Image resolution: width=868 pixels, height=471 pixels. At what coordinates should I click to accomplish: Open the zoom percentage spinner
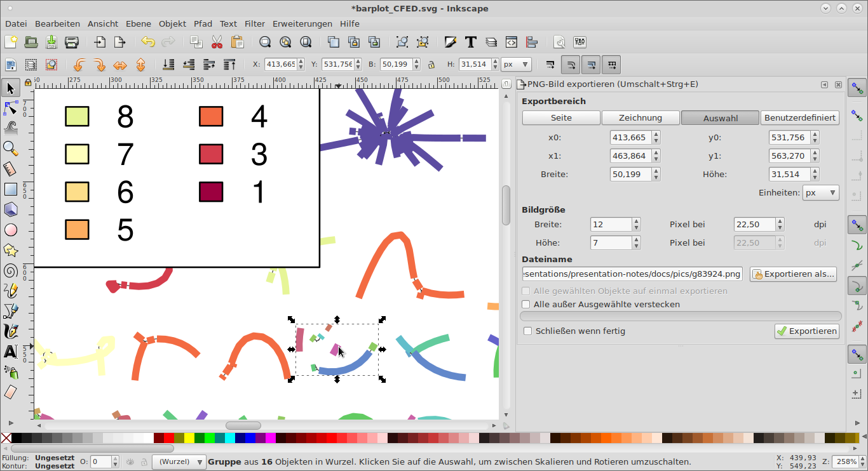point(861,462)
